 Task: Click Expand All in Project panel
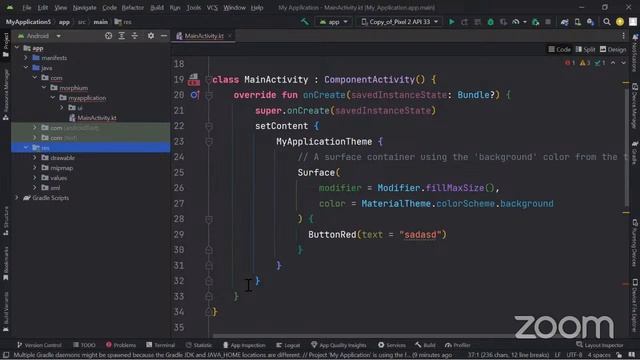(x=122, y=36)
